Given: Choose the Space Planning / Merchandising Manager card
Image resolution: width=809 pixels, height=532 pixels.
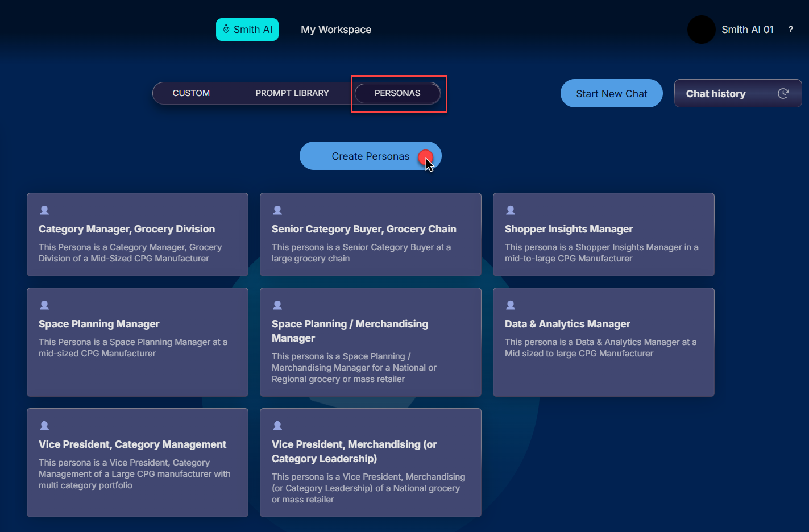Looking at the screenshot, I should (371, 342).
